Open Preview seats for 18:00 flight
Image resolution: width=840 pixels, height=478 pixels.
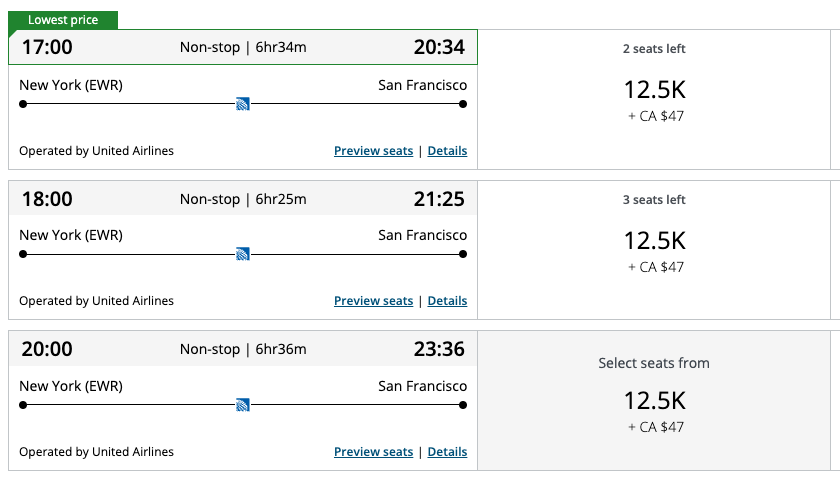[x=373, y=301]
